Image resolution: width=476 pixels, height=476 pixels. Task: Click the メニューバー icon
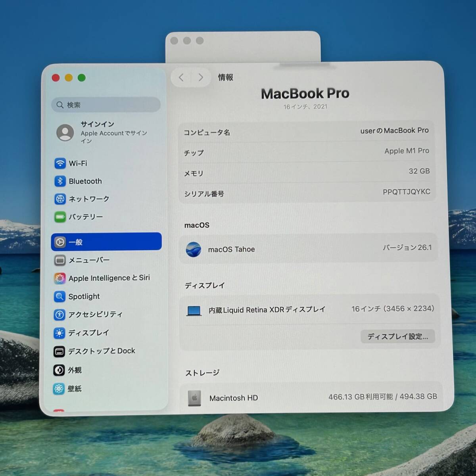tap(60, 260)
